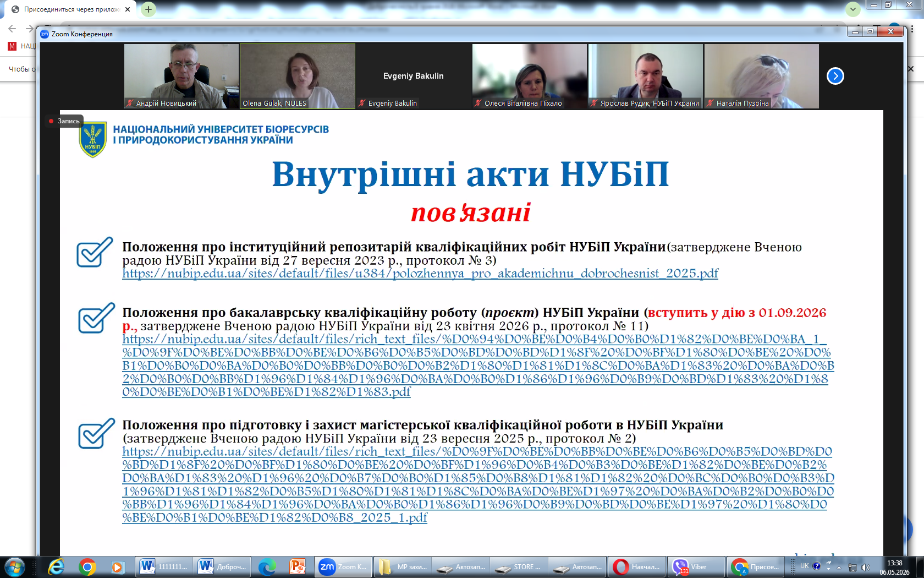Open Microsoft Edge from the taskbar

pyautogui.click(x=267, y=566)
